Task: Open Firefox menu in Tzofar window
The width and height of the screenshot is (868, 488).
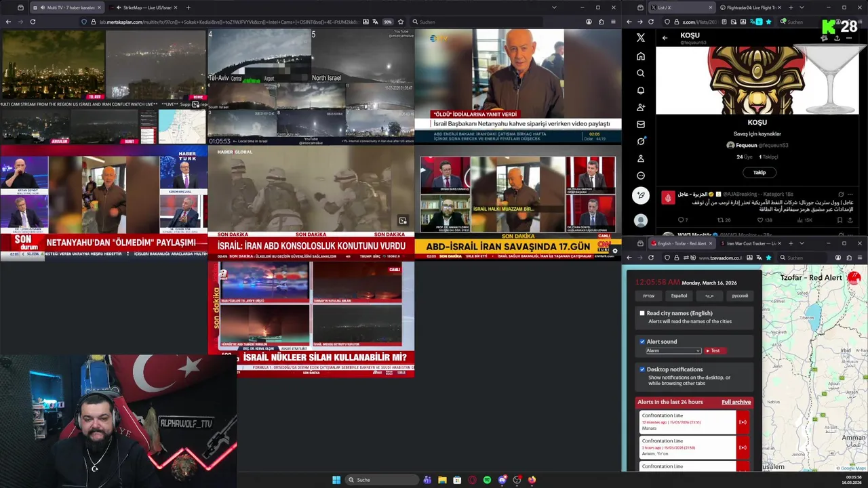Action: pyautogui.click(x=860, y=258)
